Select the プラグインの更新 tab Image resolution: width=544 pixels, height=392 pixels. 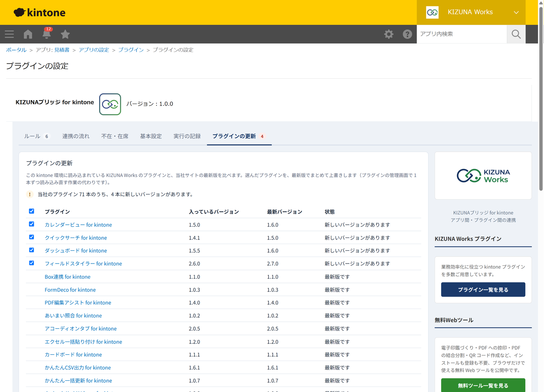click(x=239, y=136)
